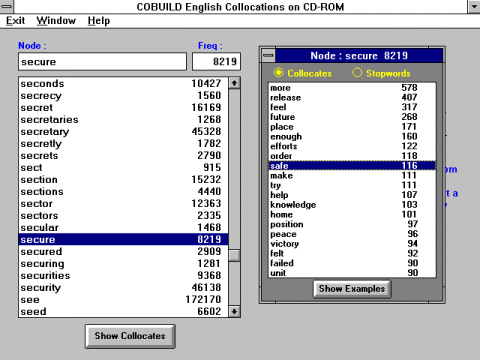Select 'secured' in the word list
Screen dimensions: 480x360
point(123,251)
